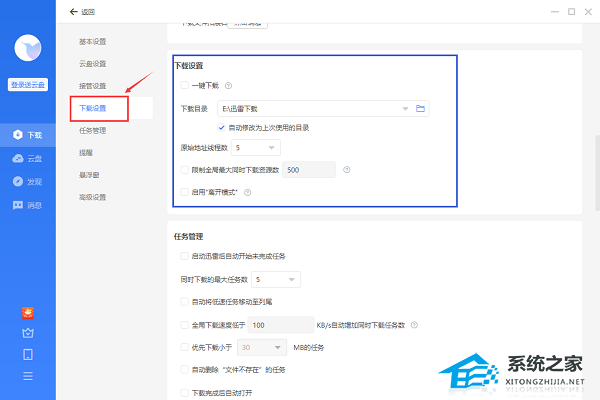Viewport: 600px width, 400px height.
Task: Open the 云盘 cloud drive section
Action: click(28, 158)
